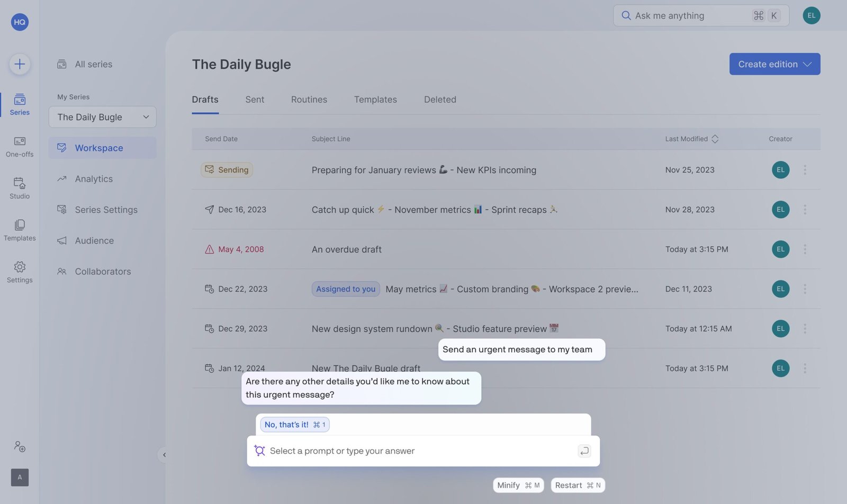Click Nov 28, 2023 last modified date
The width and height of the screenshot is (847, 504).
click(690, 210)
